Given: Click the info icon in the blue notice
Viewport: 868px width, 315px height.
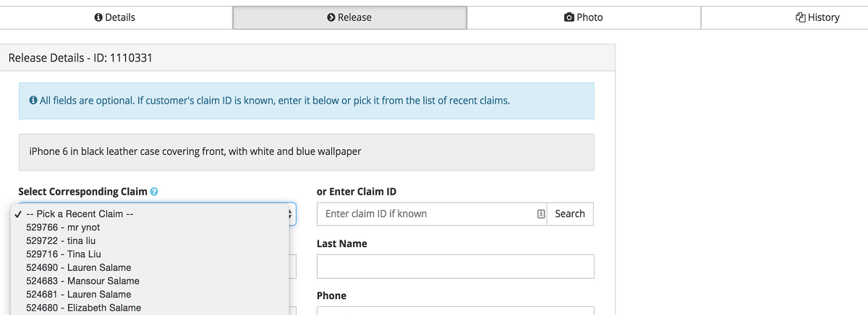Looking at the screenshot, I should click(x=33, y=101).
